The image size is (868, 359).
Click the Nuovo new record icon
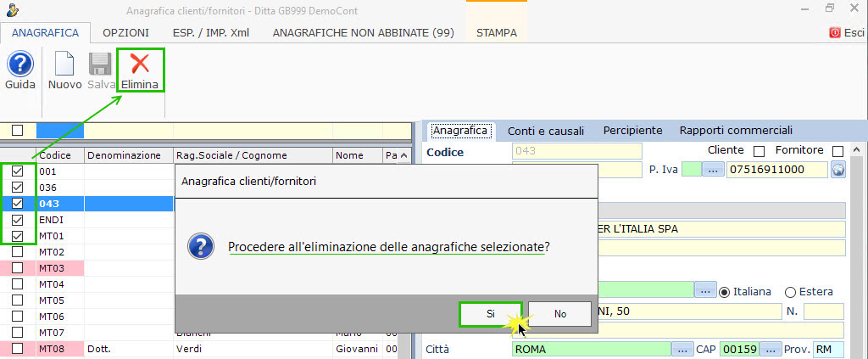point(64,65)
